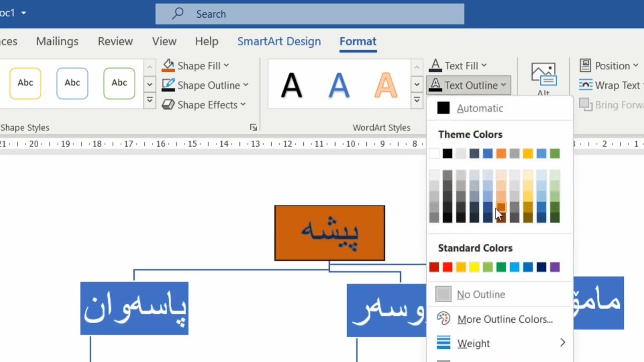
Task: Choose Automatic outline color
Action: [x=499, y=108]
